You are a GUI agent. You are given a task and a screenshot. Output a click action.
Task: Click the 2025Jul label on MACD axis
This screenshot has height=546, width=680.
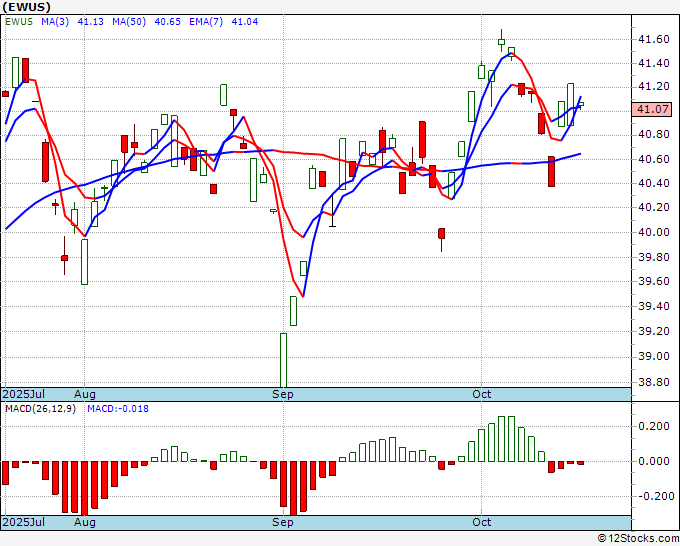(24, 522)
